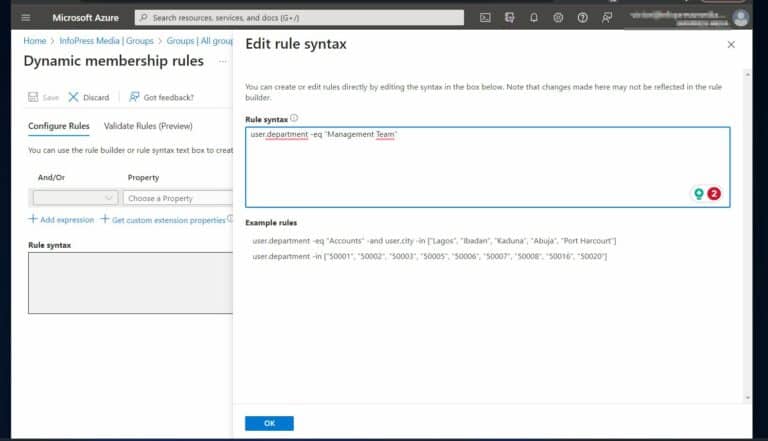Open the ellipsis next to Dynamic membership rules
Screen dimensions: 768x441
[223, 61]
